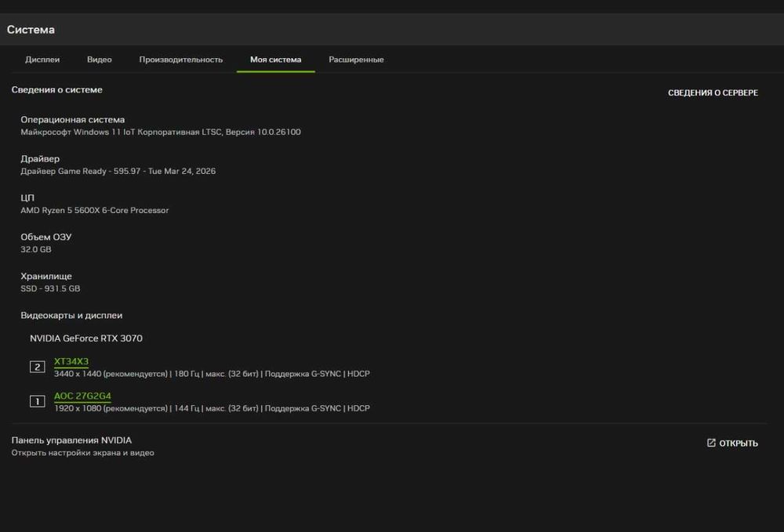784x532 pixels.
Task: Click the display number 1 icon
Action: click(x=38, y=402)
